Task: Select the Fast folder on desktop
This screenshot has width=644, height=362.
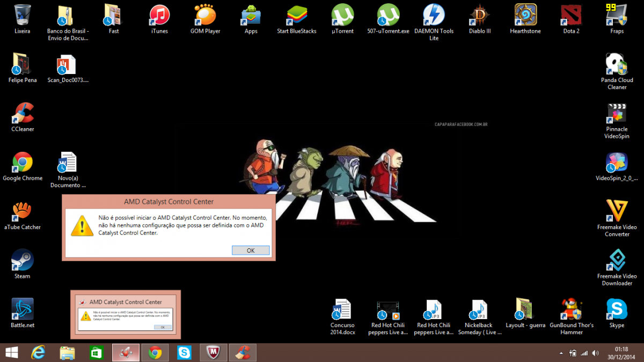Action: [x=114, y=19]
